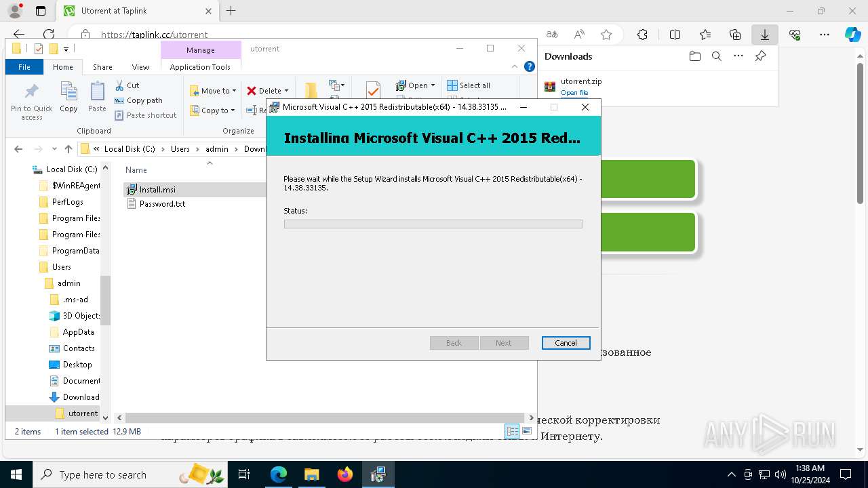Add page to favorites with star icon
This screenshot has width=868, height=488.
coord(606,35)
